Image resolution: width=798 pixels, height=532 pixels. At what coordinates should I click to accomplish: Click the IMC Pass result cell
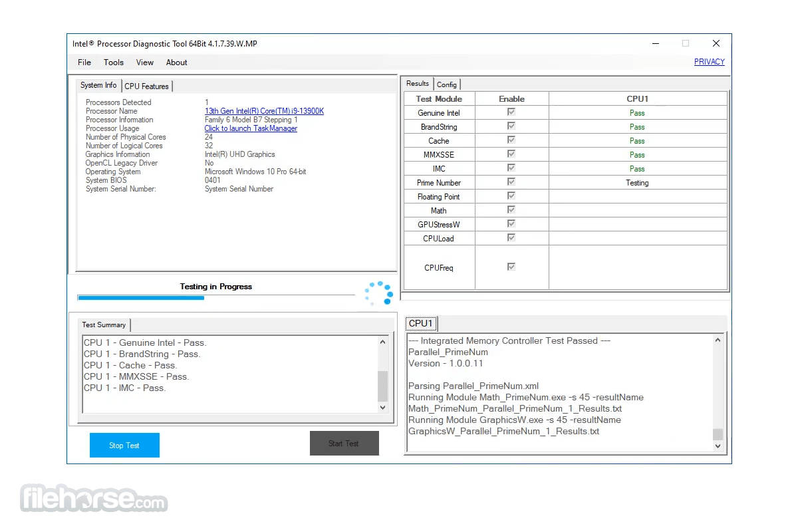point(637,169)
